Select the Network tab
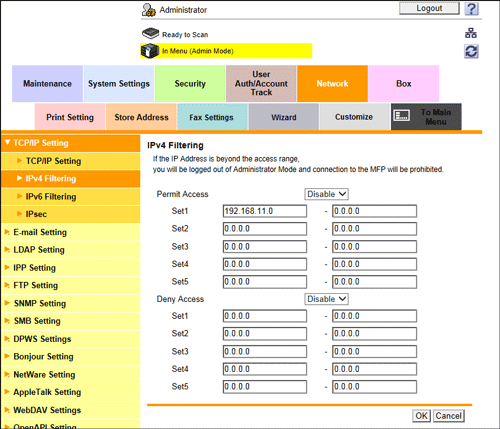This screenshot has width=500, height=429. pyautogui.click(x=332, y=84)
